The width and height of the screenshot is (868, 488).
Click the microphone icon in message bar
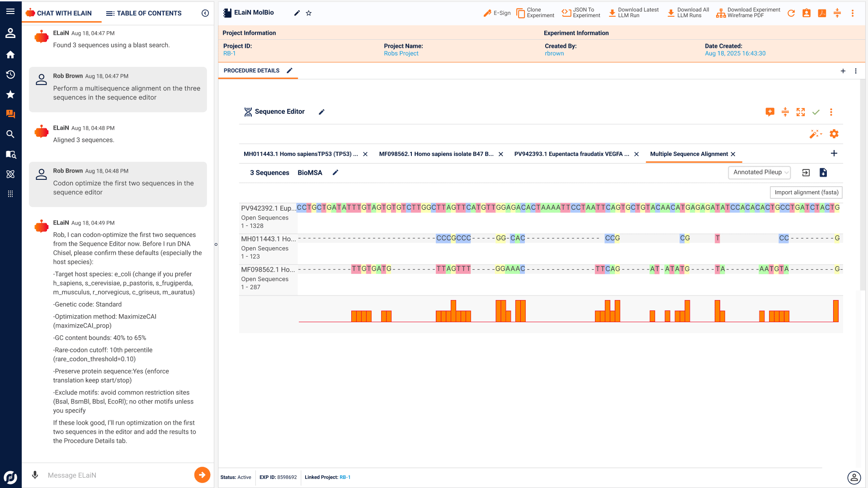(35, 475)
